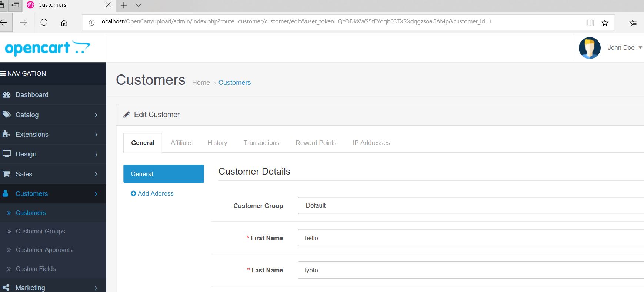Open the favorites list hub icon

(x=633, y=23)
